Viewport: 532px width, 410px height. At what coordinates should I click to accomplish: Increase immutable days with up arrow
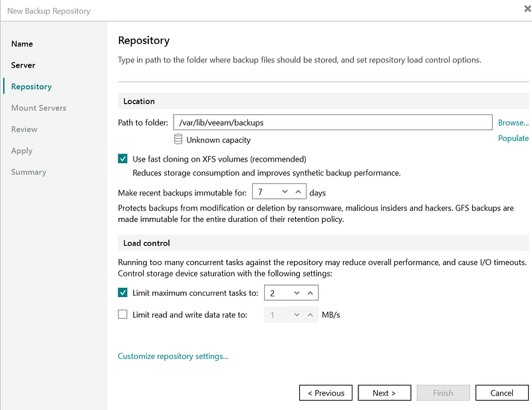(298, 192)
